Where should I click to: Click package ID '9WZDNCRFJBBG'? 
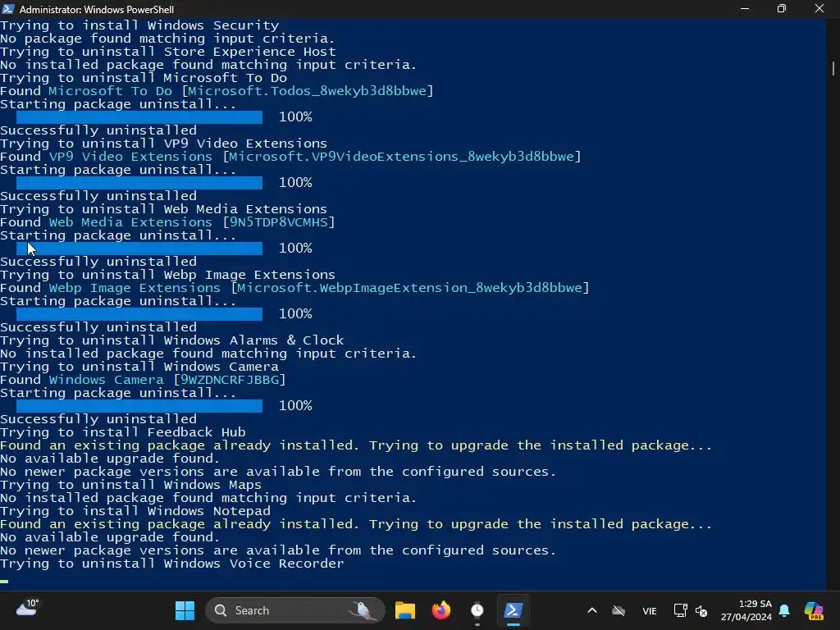[230, 380]
